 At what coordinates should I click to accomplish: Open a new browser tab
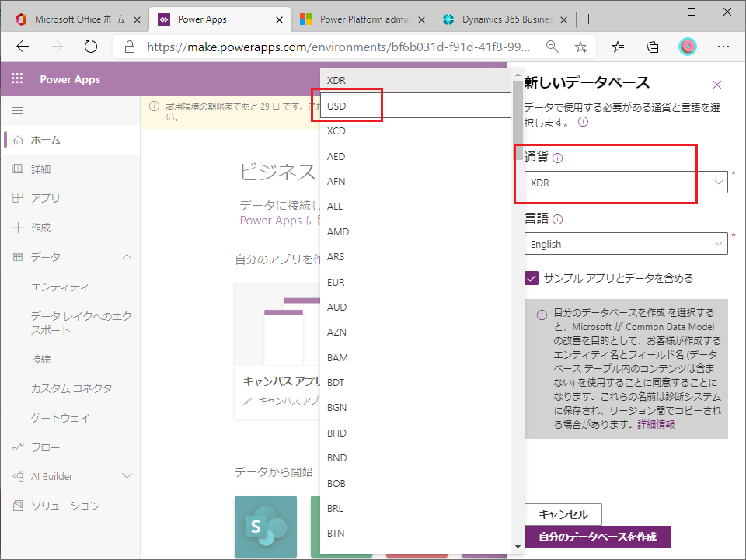pos(588,19)
